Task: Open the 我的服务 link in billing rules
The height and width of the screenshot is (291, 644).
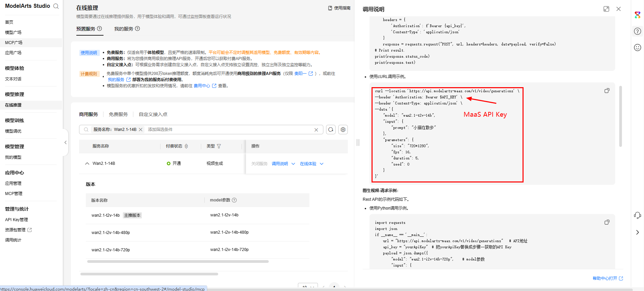Action: (119, 80)
